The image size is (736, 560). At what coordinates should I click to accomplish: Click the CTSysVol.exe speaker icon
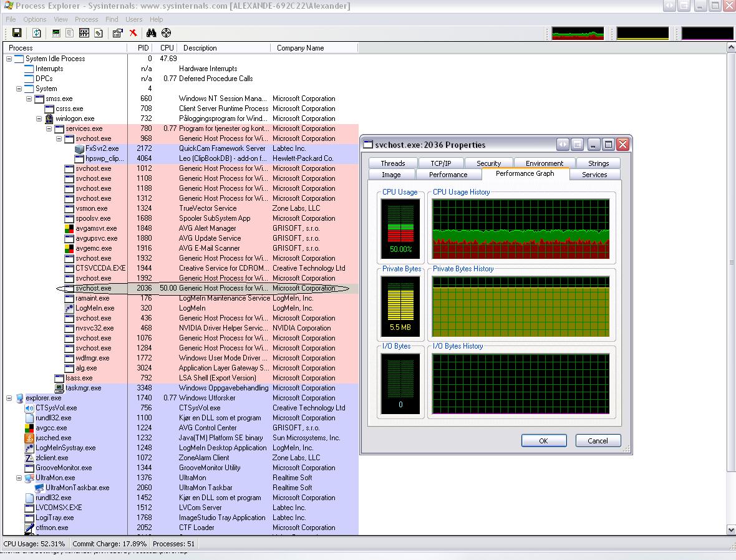click(x=29, y=408)
